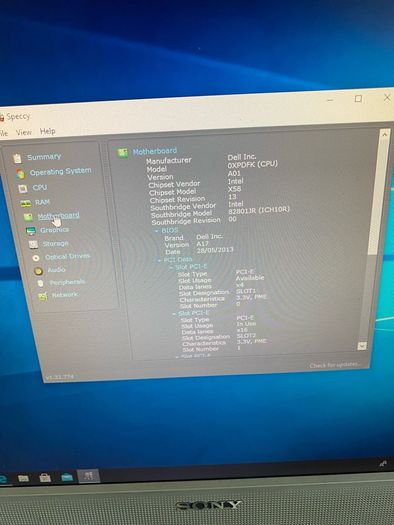Open the Peripherals section
394x525 pixels.
[67, 282]
